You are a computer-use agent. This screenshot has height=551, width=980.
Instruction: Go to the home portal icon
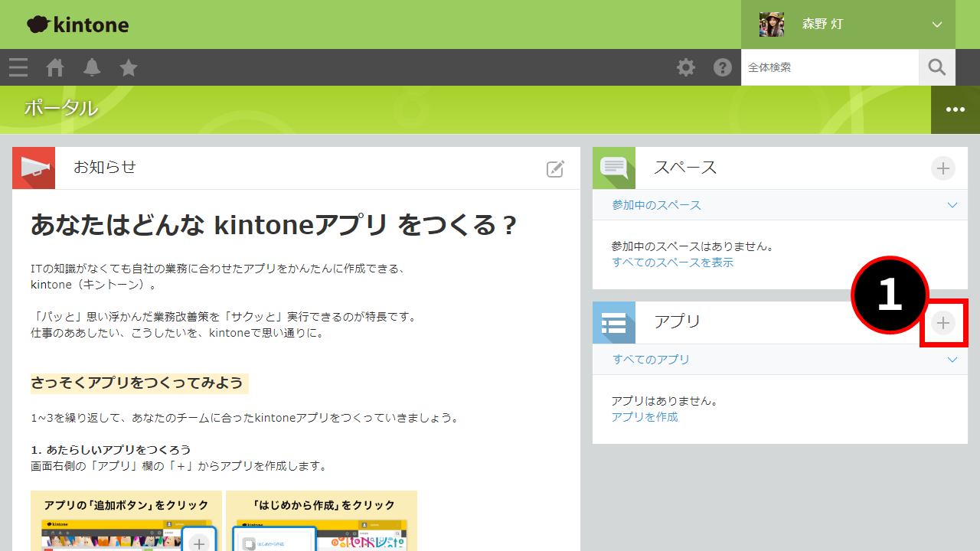tap(55, 67)
